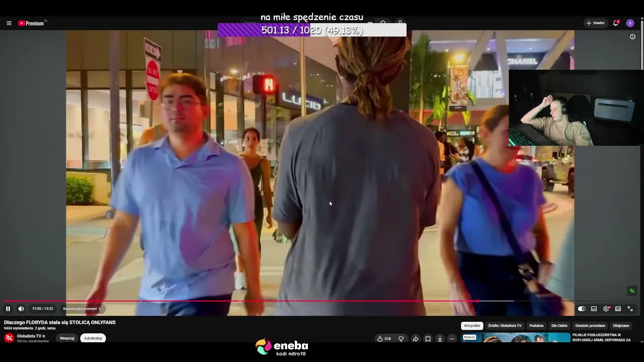Toggle the autoplay switch
The height and width of the screenshot is (362, 644).
coord(582,309)
